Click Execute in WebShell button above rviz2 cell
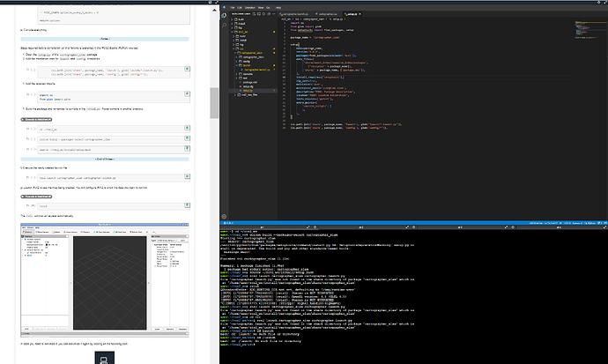Viewport: 608px width, 364px height. point(36,197)
